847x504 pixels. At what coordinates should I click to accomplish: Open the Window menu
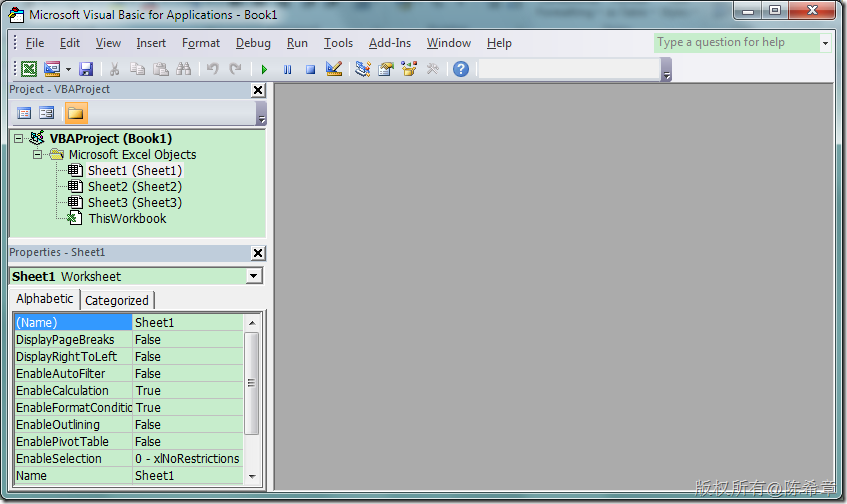449,43
